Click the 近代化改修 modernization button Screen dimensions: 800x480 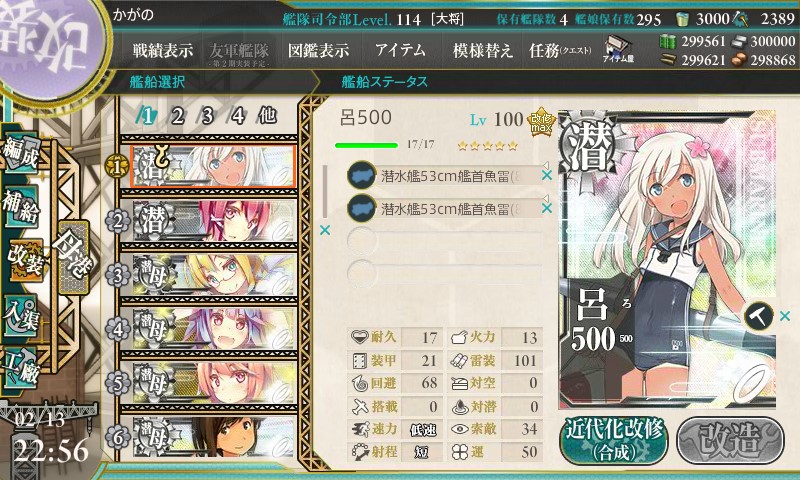tap(614, 441)
